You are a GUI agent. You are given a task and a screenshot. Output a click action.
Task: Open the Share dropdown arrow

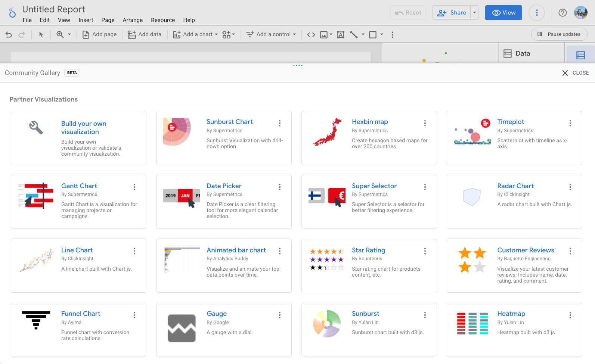[474, 13]
